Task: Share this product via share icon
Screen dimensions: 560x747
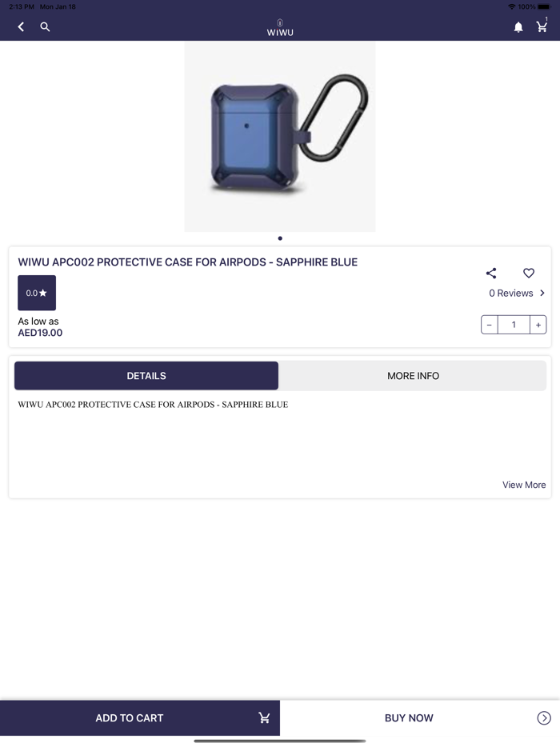Action: tap(491, 273)
